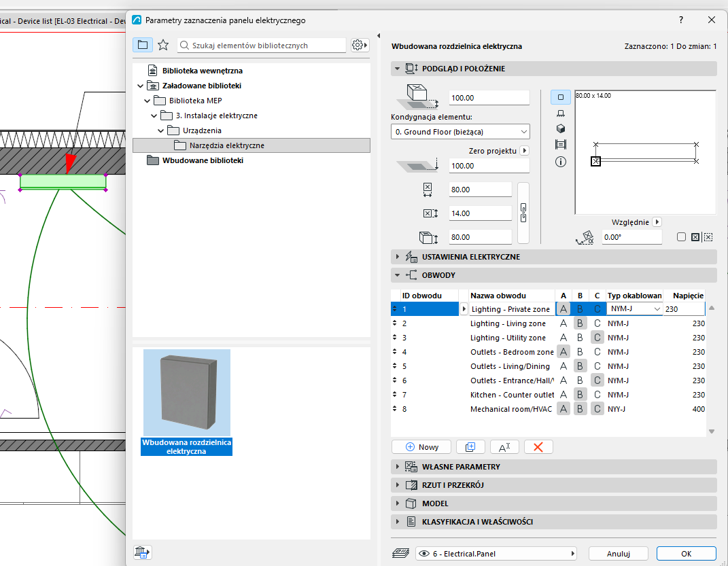Viewport: 728px width, 566px height.
Task: Open favorites with the star icon
Action: [x=163, y=45]
